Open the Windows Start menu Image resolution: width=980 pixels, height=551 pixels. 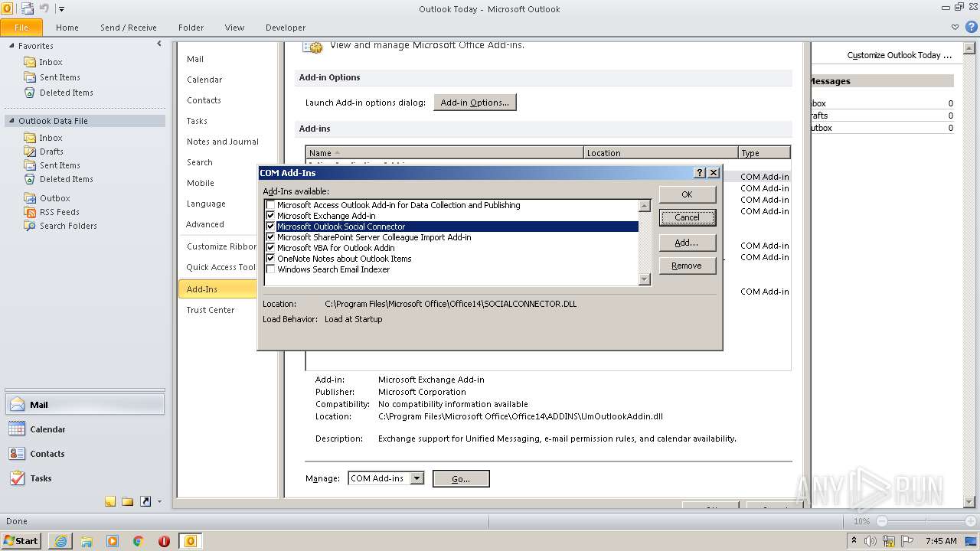pyautogui.click(x=21, y=541)
